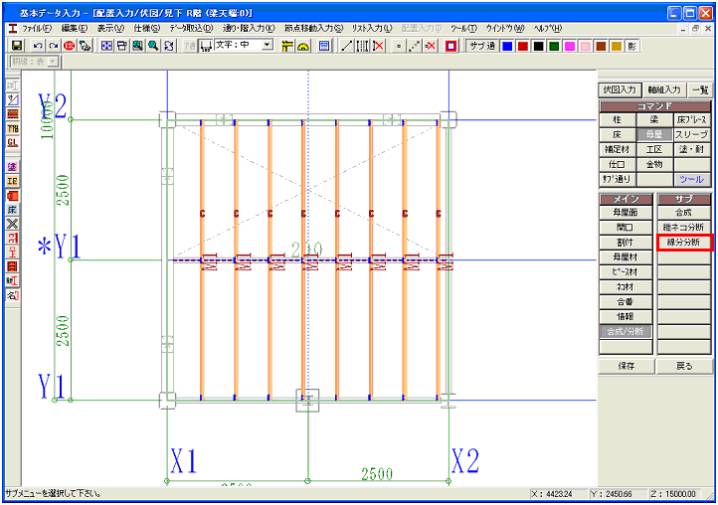Open the ヘルプ(H) menu
The image size is (718, 505).
coord(548,28)
